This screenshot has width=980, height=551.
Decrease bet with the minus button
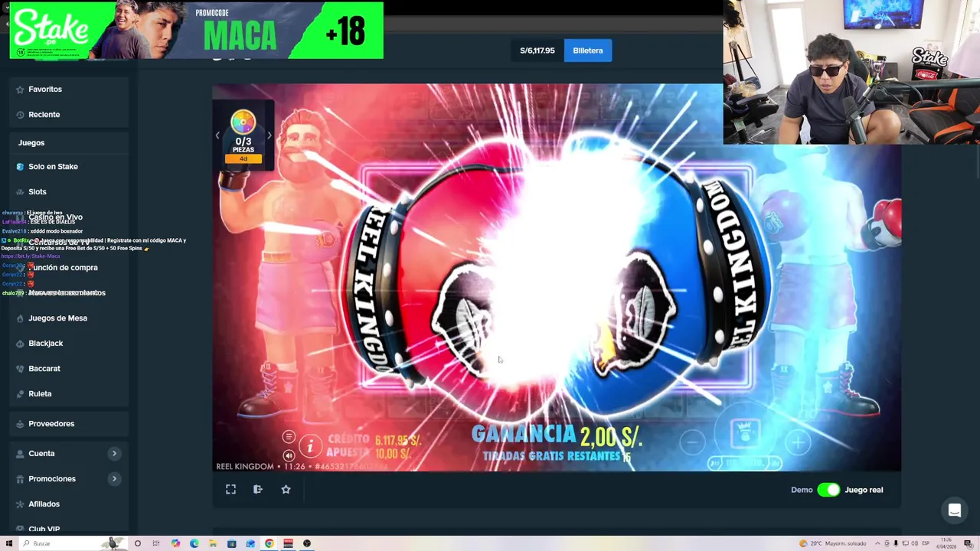point(692,442)
